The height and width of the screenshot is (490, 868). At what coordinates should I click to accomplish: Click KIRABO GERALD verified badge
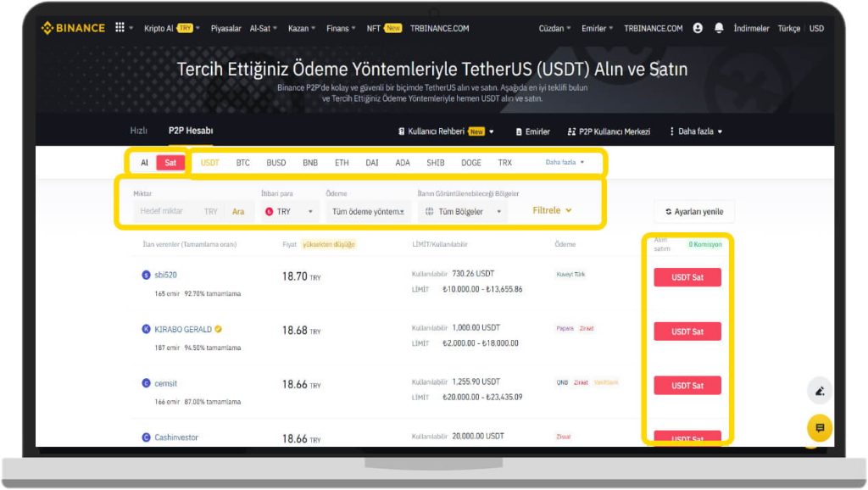pyautogui.click(x=218, y=329)
